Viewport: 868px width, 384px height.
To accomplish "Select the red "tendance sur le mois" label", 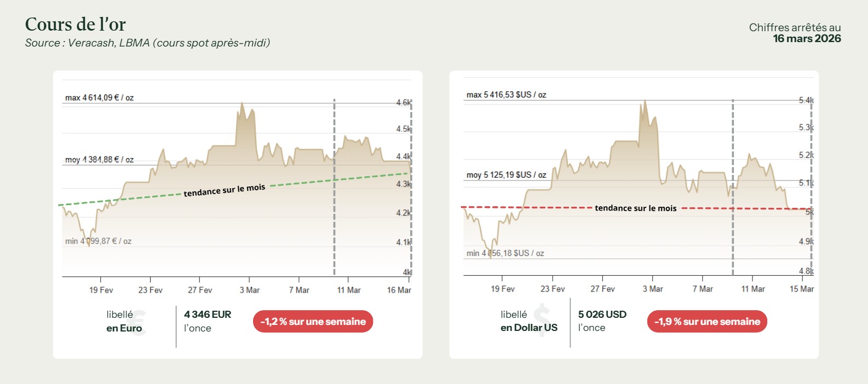I will [635, 208].
